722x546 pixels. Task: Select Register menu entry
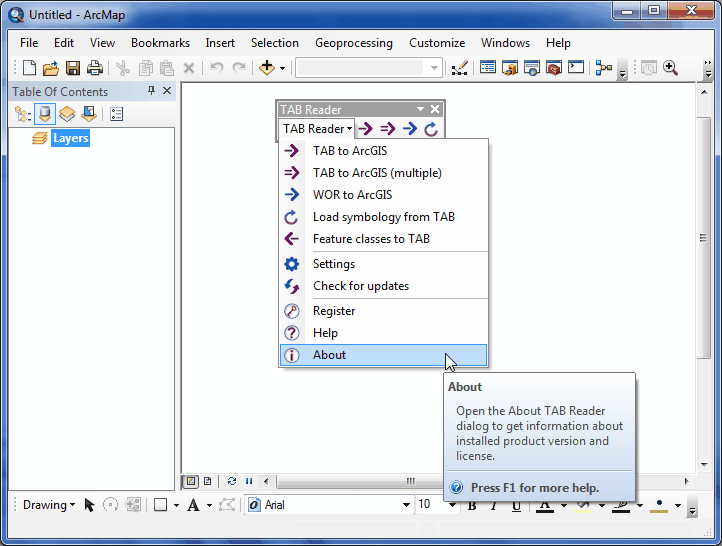point(383,311)
